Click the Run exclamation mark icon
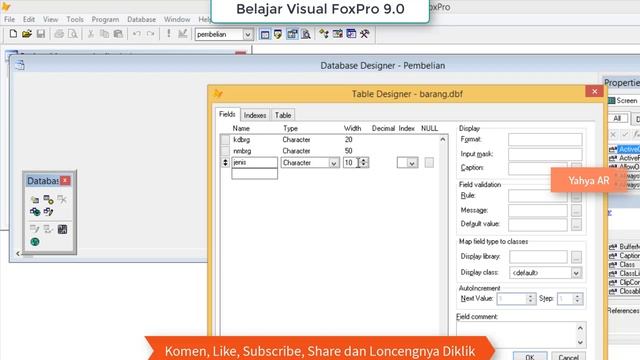Viewport: 640px width, 360px height. pyautogui.click(x=169, y=34)
